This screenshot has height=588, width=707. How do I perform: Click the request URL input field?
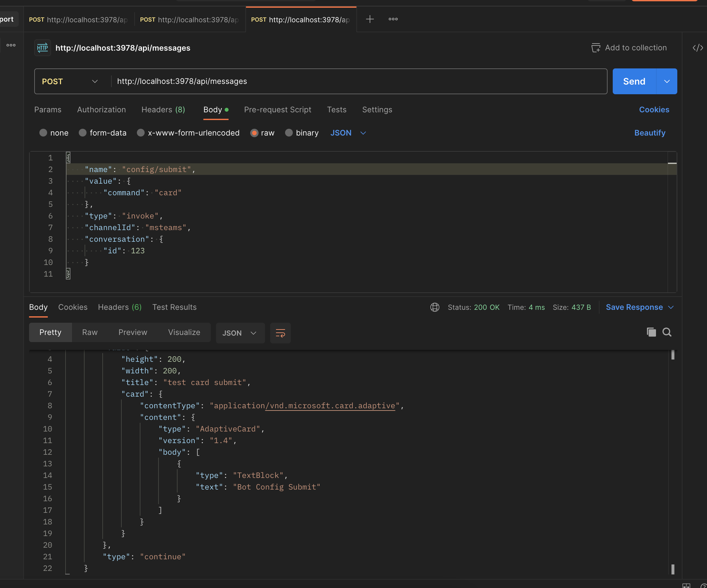(357, 81)
